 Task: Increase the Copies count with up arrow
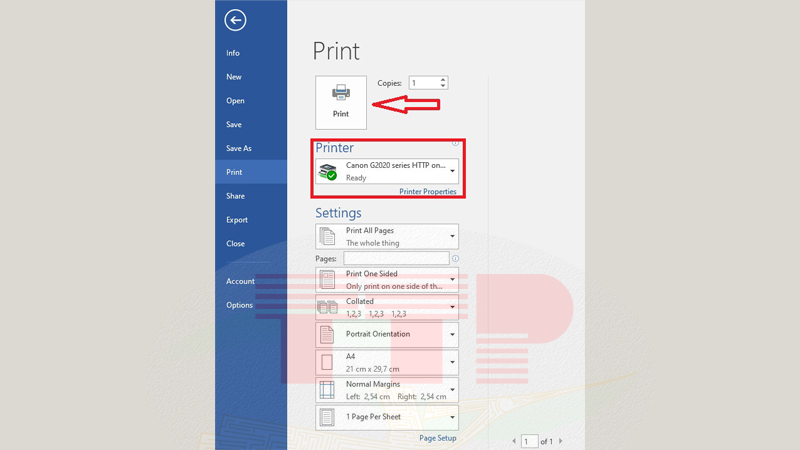click(443, 80)
